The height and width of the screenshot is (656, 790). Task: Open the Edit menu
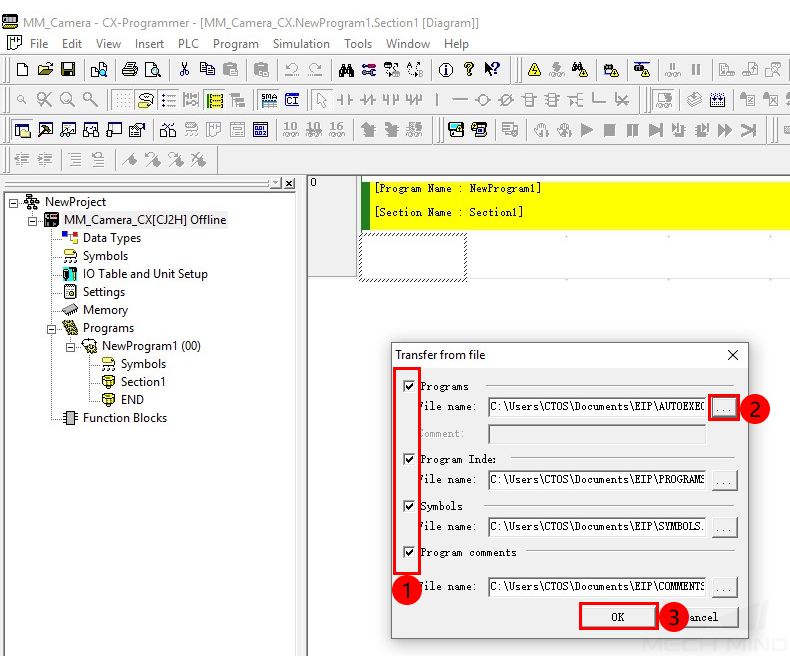pos(72,44)
